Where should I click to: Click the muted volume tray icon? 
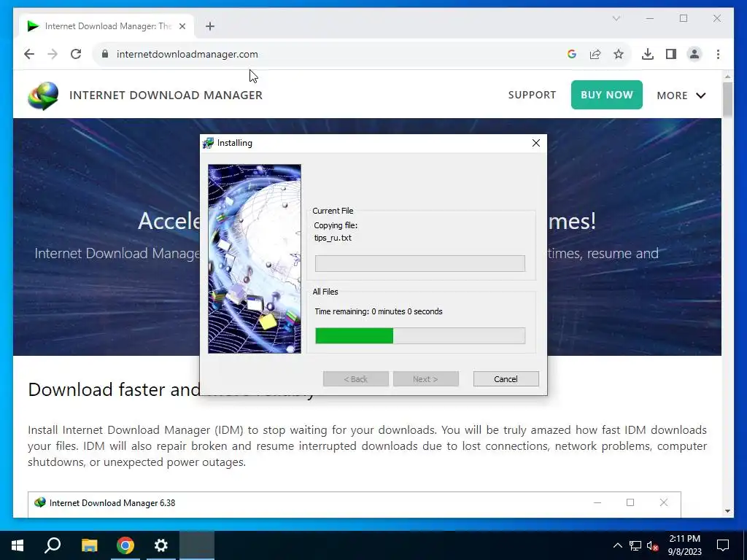[x=653, y=545]
